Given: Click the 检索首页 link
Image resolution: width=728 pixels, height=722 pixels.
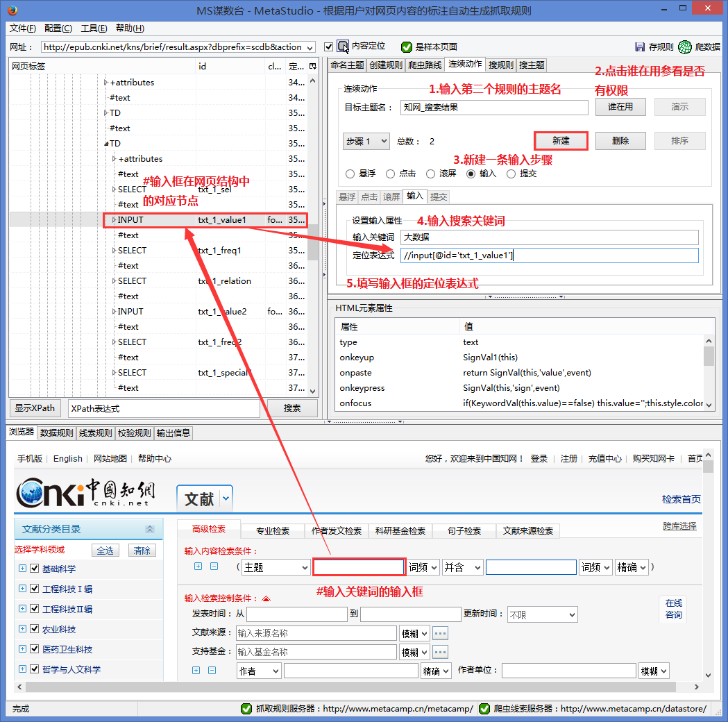Looking at the screenshot, I should pos(681,499).
